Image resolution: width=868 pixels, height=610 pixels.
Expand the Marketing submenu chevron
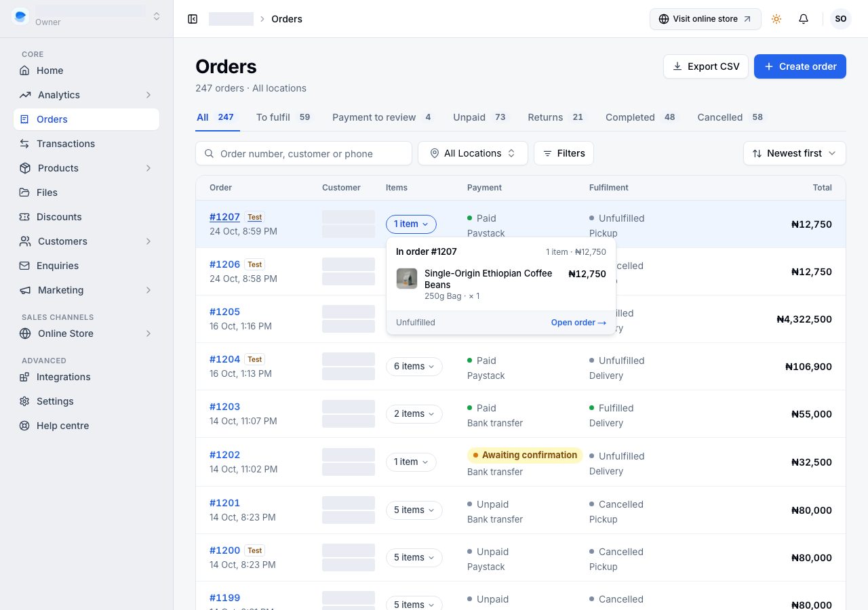coord(149,290)
